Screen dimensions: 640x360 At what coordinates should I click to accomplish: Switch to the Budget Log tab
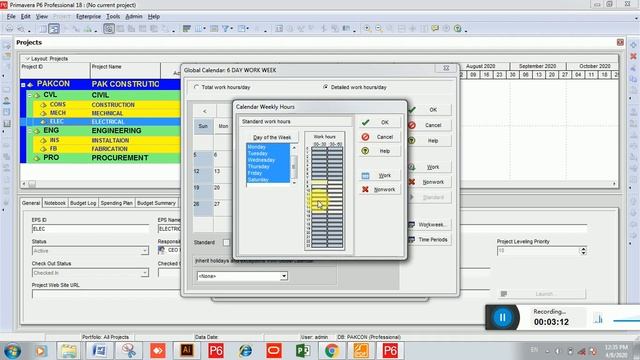coord(83,203)
